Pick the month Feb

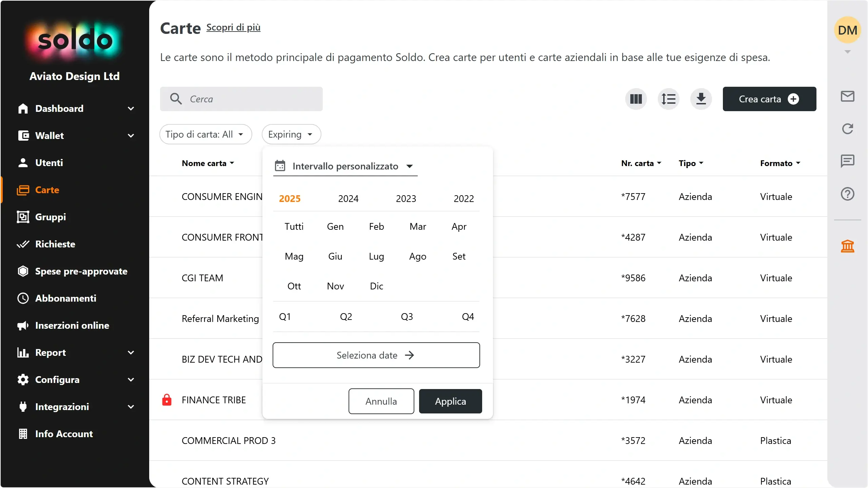376,226
